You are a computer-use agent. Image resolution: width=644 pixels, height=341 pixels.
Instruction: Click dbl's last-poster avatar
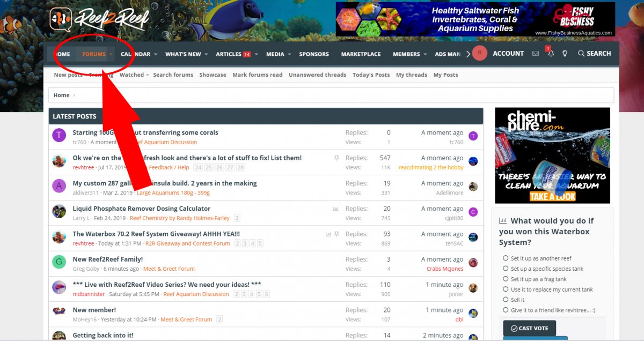pos(473,313)
